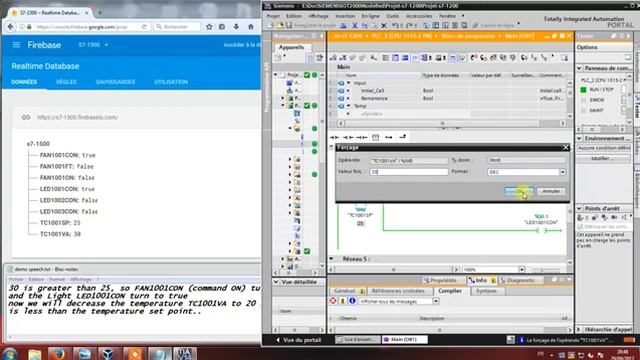The image size is (640, 360).
Task: Expand the Hiérarchie d'appel section
Action: click(579, 329)
